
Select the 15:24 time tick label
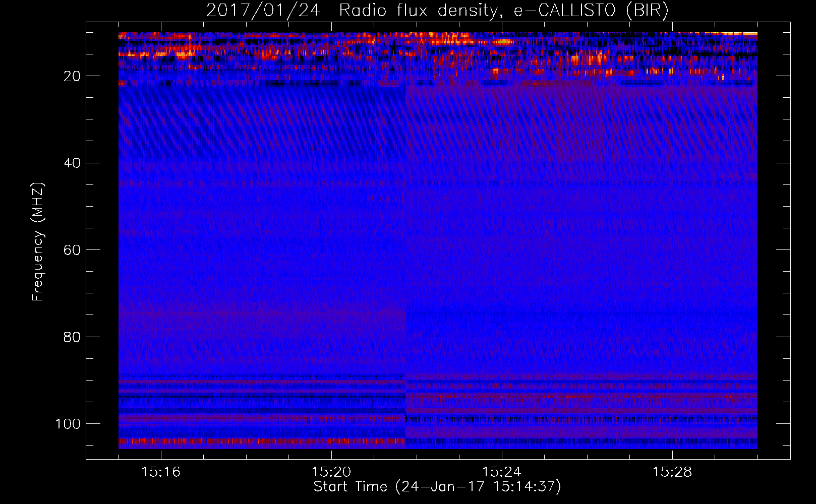(502, 472)
